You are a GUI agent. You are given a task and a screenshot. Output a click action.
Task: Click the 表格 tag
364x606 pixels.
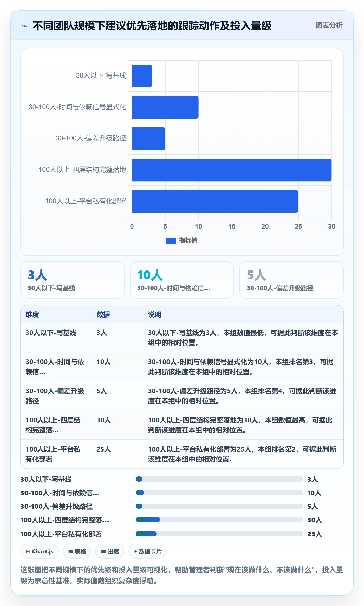[x=77, y=551]
